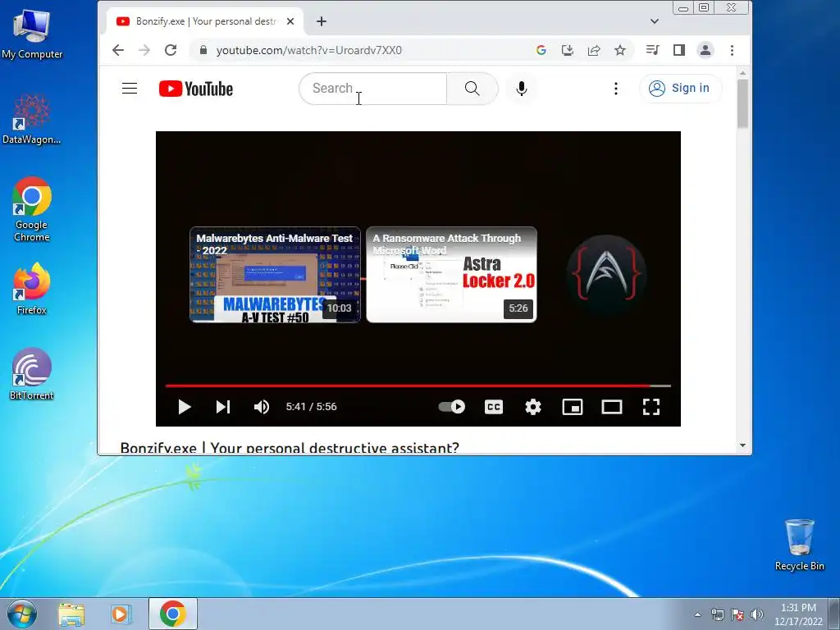This screenshot has height=630, width=840.
Task: Show hidden system tray icons
Action: [x=697, y=614]
